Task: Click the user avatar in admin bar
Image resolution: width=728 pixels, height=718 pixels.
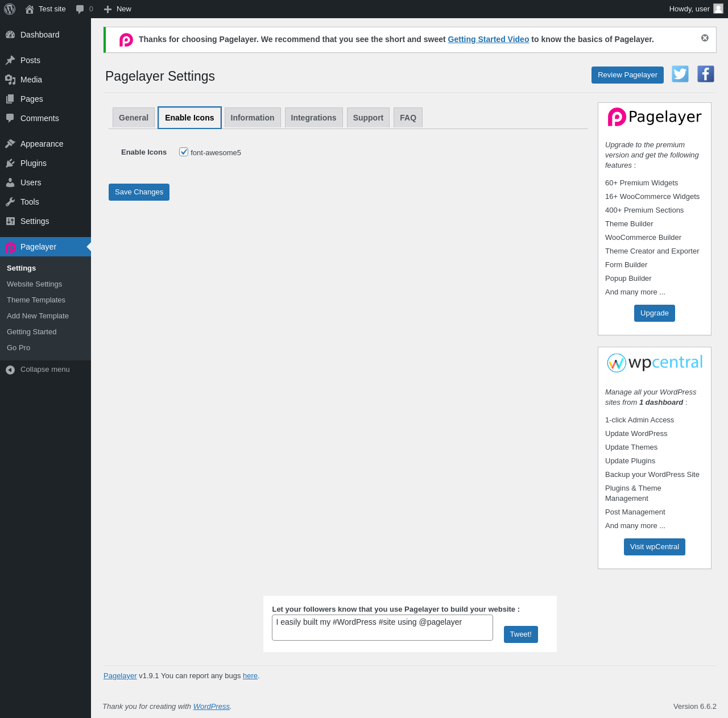Action: point(718,9)
